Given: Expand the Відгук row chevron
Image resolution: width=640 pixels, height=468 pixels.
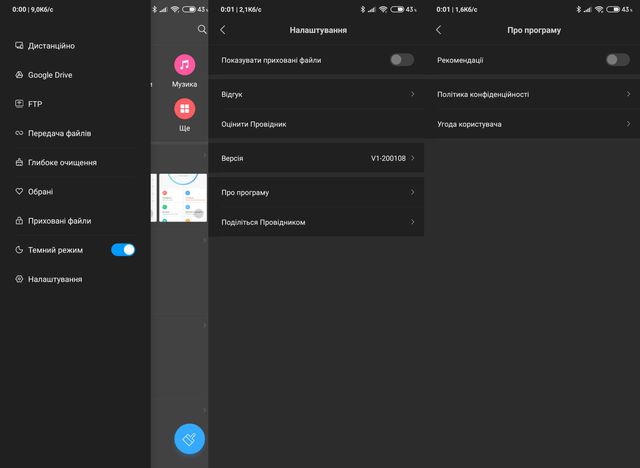Looking at the screenshot, I should click(412, 95).
